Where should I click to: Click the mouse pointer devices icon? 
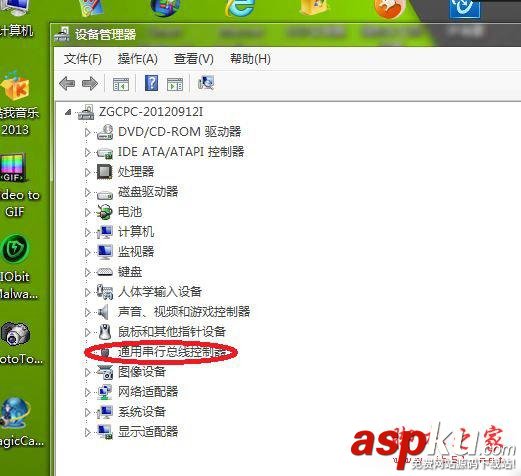pyautogui.click(x=105, y=332)
